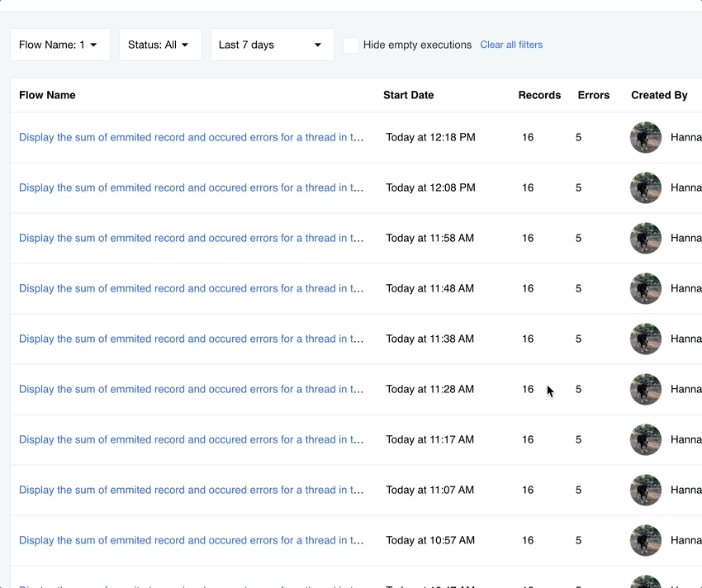Image resolution: width=702 pixels, height=588 pixels.
Task: Click the Clear all filters link
Action: [x=511, y=45]
